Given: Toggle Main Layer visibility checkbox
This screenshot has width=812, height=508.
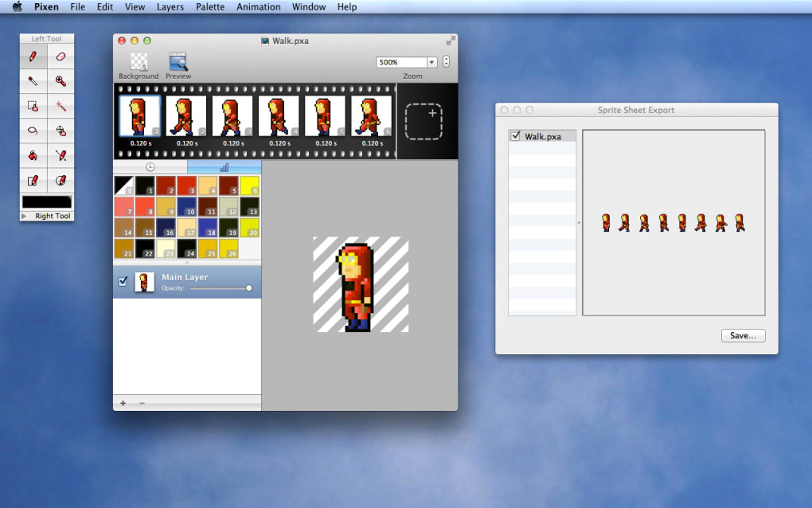Looking at the screenshot, I should pyautogui.click(x=123, y=281).
